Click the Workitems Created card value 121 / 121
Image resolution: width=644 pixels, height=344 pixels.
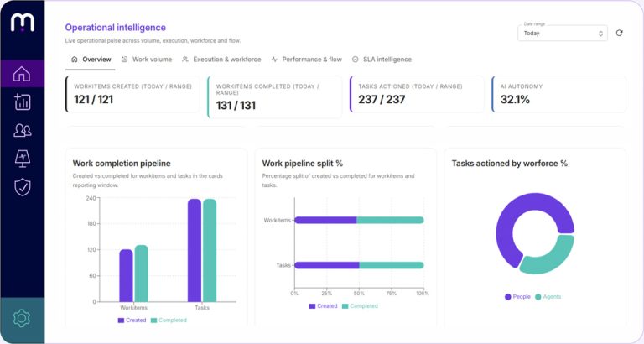93,100
